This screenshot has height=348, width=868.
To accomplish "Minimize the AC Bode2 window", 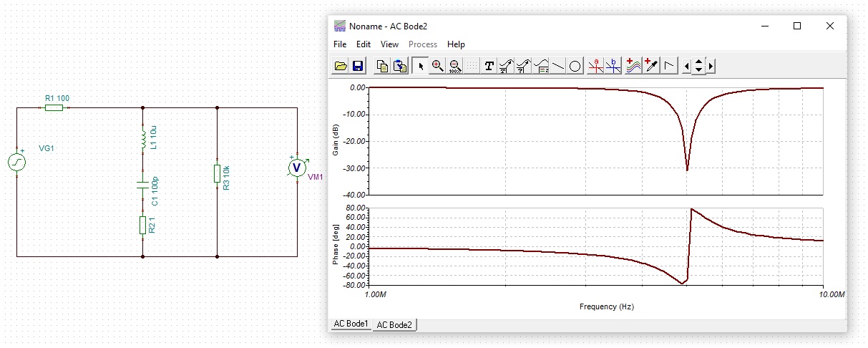I will click(764, 26).
